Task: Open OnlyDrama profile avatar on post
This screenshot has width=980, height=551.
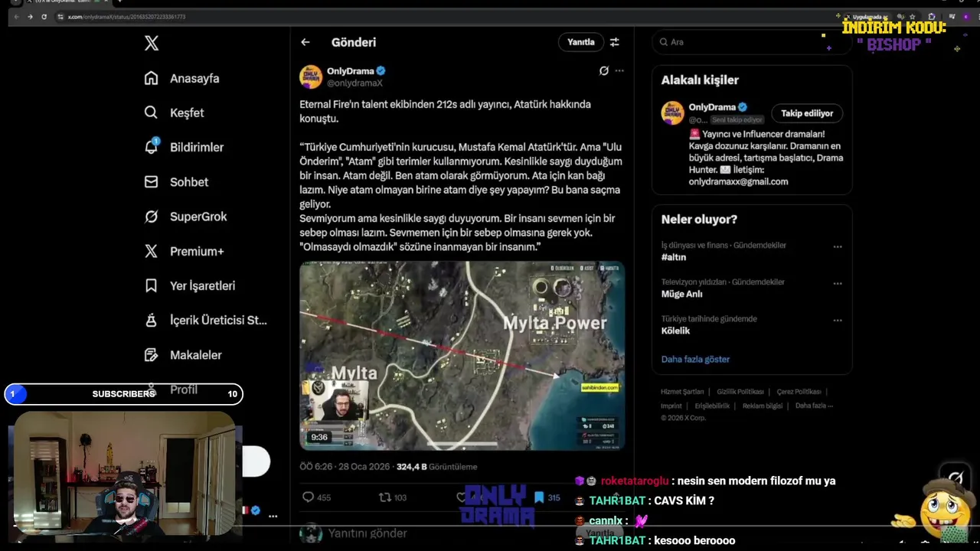Action: (x=310, y=77)
